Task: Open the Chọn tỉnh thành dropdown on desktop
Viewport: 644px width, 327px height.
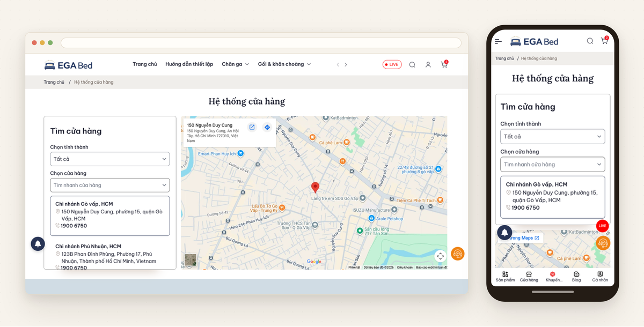Action: (x=110, y=159)
